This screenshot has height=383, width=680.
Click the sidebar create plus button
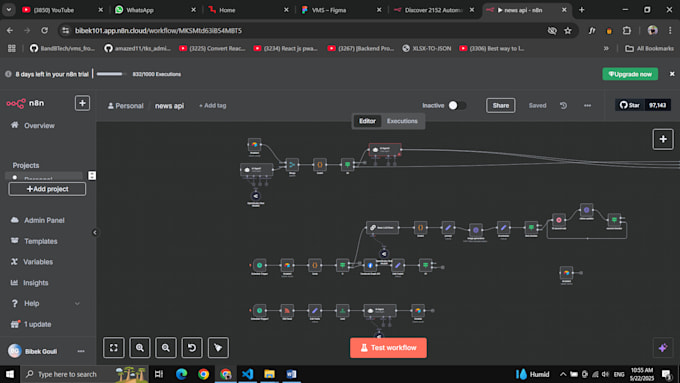click(x=82, y=103)
